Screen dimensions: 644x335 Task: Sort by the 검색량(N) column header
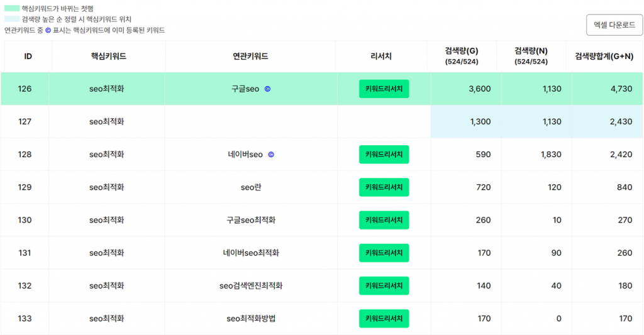point(531,56)
